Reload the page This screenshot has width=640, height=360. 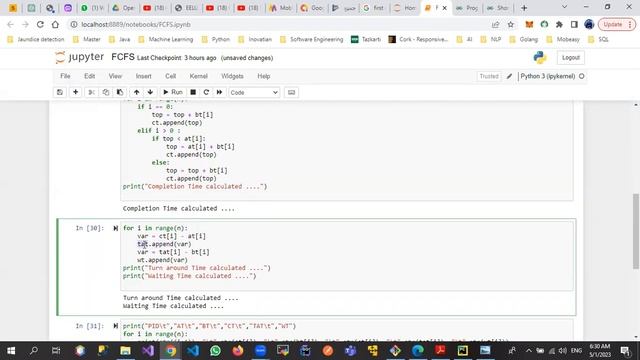(x=40, y=24)
